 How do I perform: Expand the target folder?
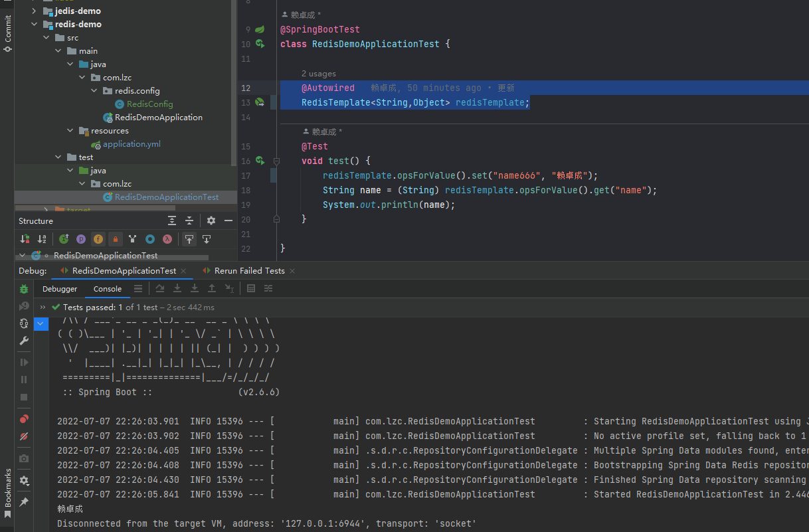(x=46, y=210)
